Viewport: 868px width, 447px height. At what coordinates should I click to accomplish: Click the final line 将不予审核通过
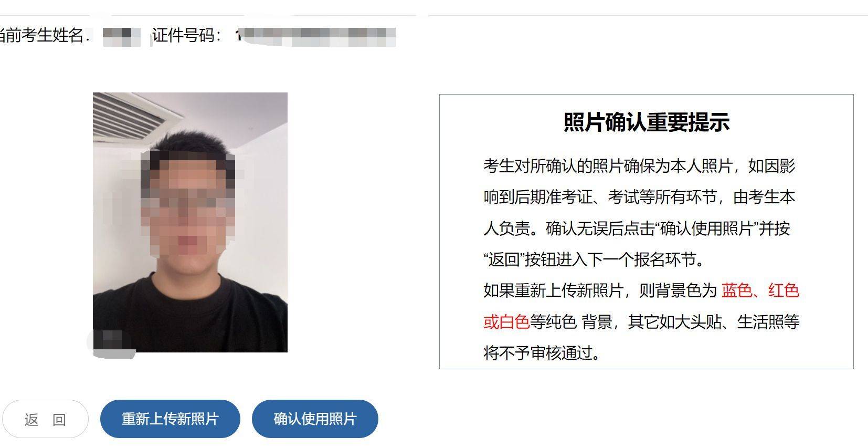[542, 352]
